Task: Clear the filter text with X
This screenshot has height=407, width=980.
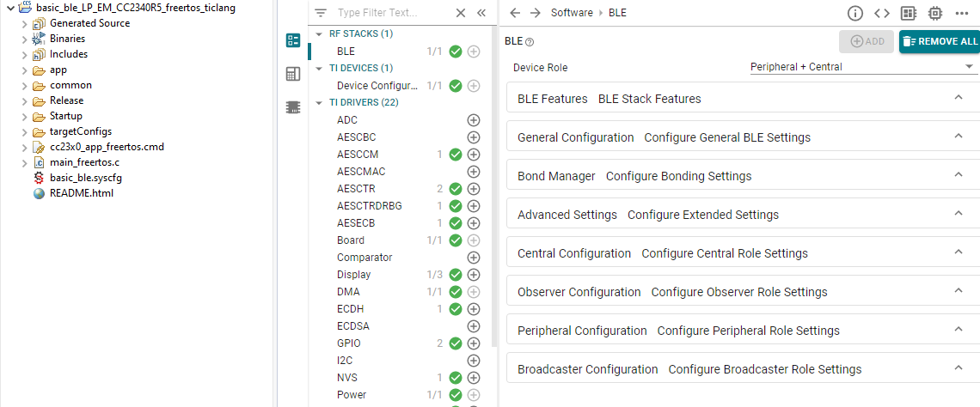Action: click(461, 14)
